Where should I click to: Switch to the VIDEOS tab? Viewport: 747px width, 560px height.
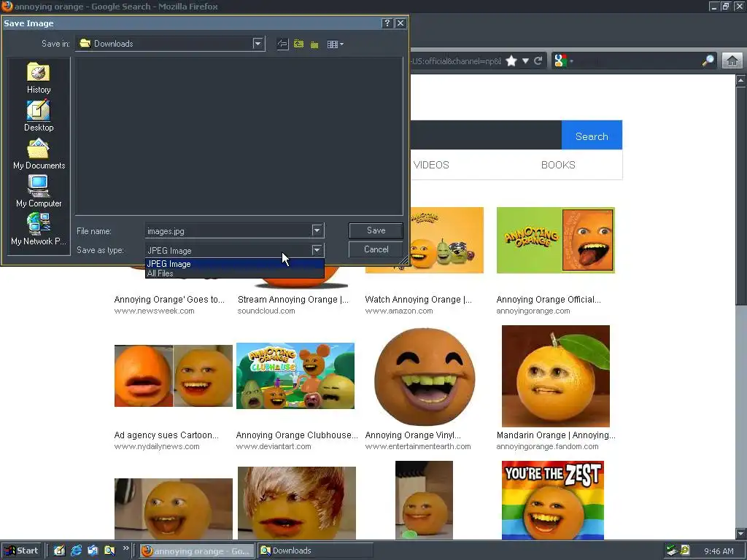click(431, 165)
